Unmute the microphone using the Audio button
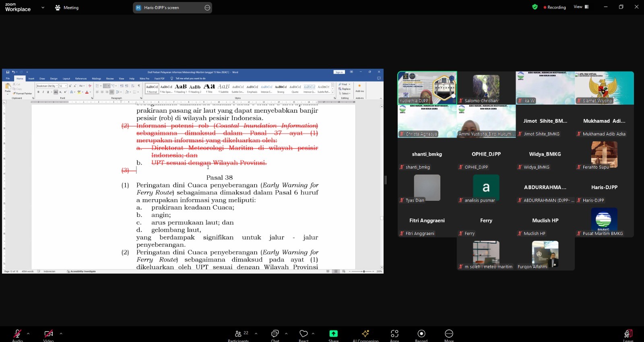 [x=17, y=334]
